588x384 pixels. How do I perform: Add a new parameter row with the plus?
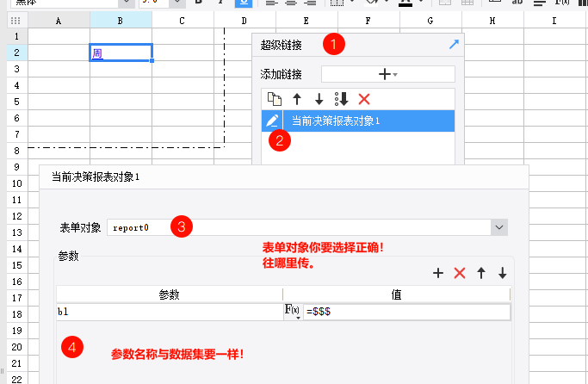(x=438, y=273)
